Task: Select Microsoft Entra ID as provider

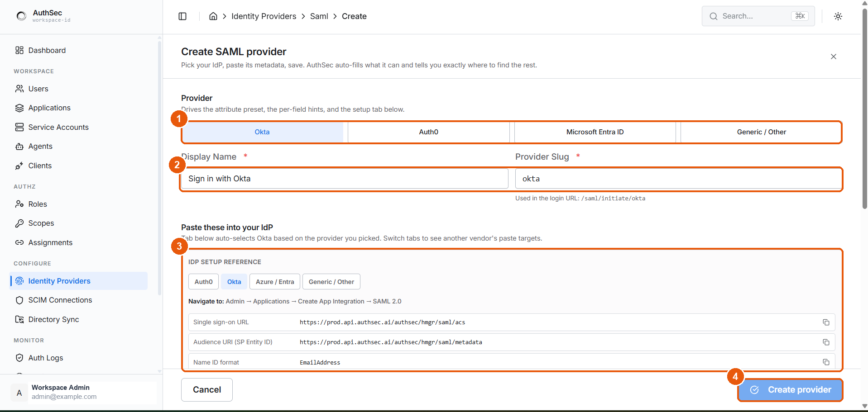Action: pyautogui.click(x=595, y=132)
